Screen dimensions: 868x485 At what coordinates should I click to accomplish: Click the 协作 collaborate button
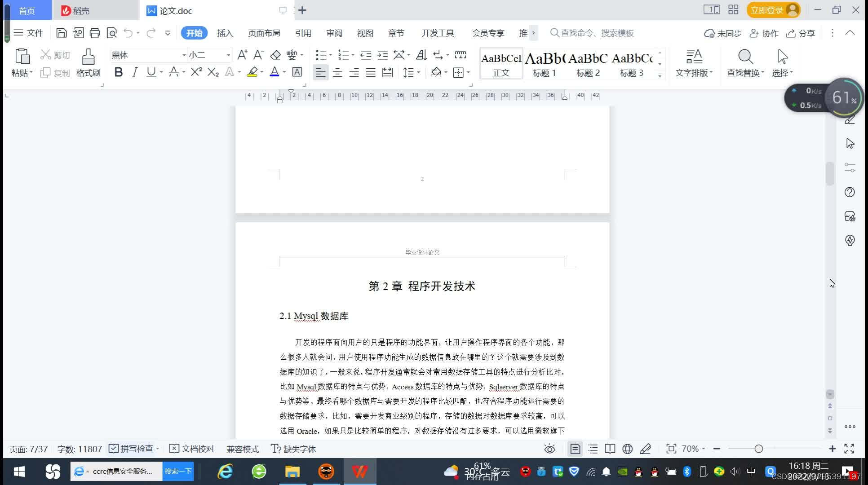coord(764,33)
